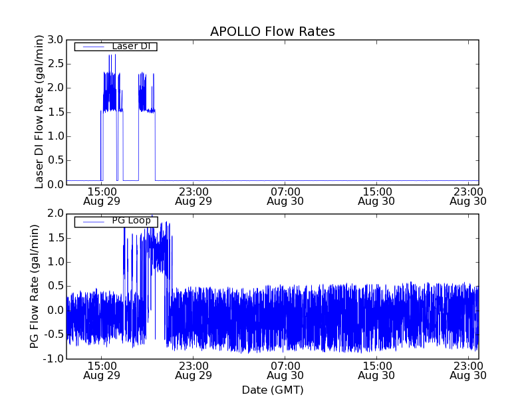
Task: Click the Laser DI Flow Rate y-axis label
Action: [x=39, y=112]
